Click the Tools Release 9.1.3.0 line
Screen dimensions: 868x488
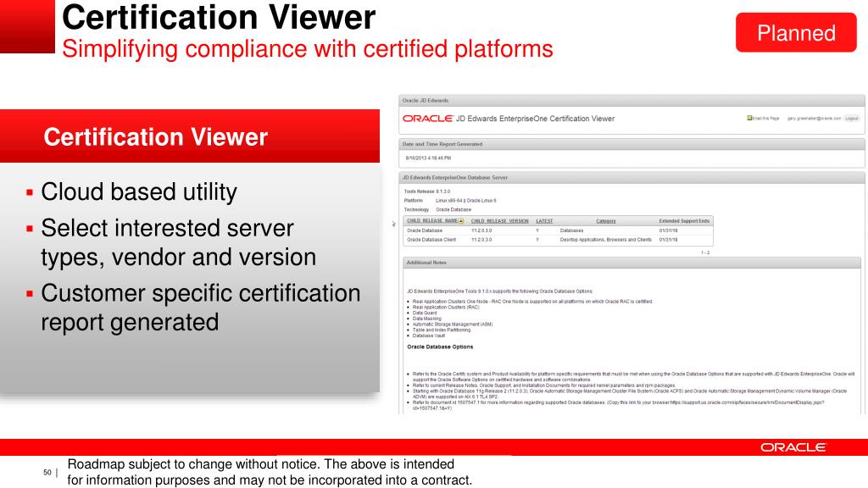pyautogui.click(x=427, y=191)
